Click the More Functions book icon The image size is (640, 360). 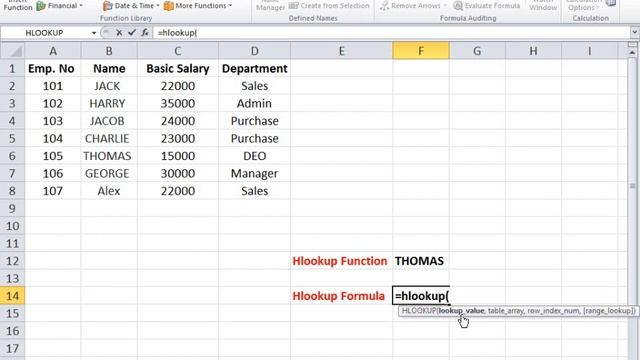click(169, 6)
